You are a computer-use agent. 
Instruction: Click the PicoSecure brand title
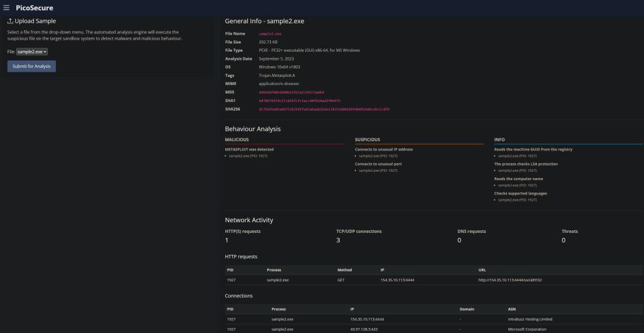tap(35, 8)
